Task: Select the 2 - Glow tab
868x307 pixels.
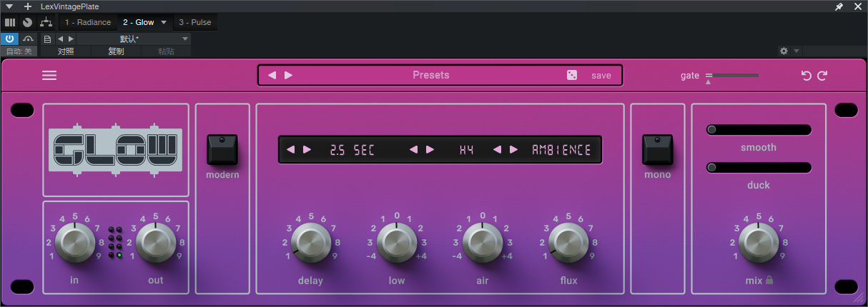Action: pyautogui.click(x=139, y=22)
